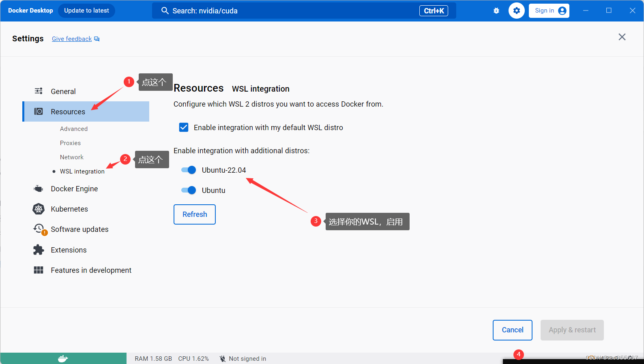This screenshot has height=364, width=644.
Task: Click the Ctrl+K shortcut badge
Action: (434, 11)
